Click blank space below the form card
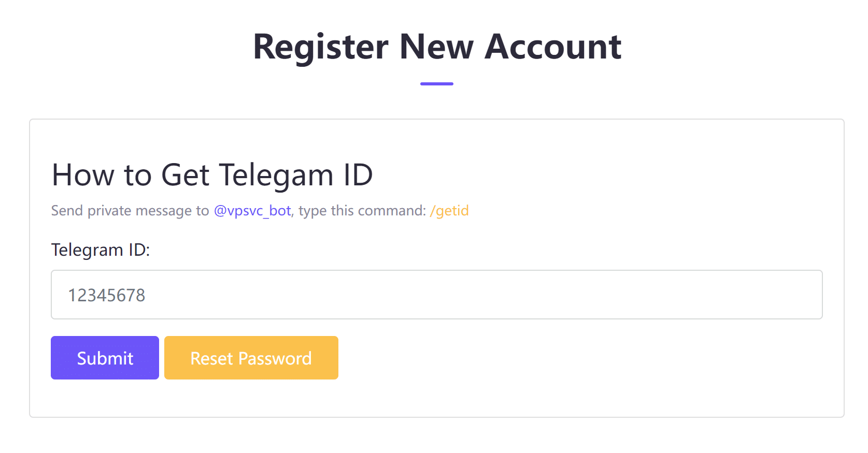Screen dimensions: 868x453 437,436
